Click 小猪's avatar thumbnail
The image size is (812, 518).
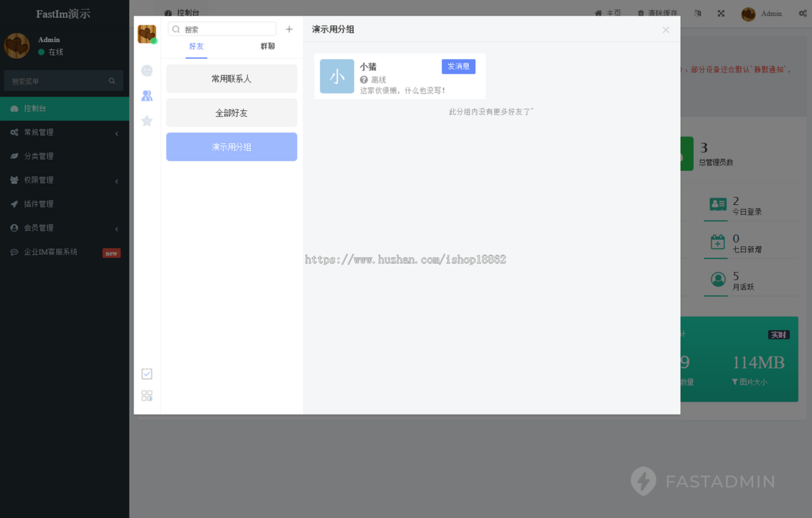tap(336, 76)
